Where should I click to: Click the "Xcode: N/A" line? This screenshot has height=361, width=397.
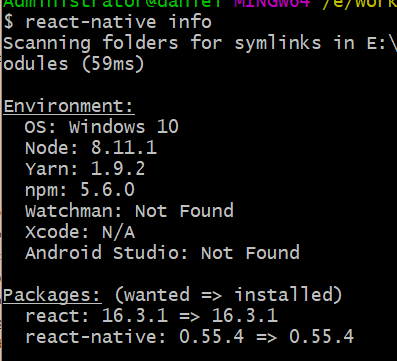[80, 232]
